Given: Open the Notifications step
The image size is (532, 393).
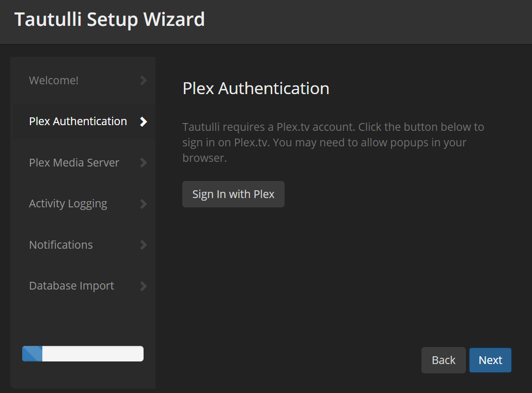Looking at the screenshot, I should tap(61, 245).
